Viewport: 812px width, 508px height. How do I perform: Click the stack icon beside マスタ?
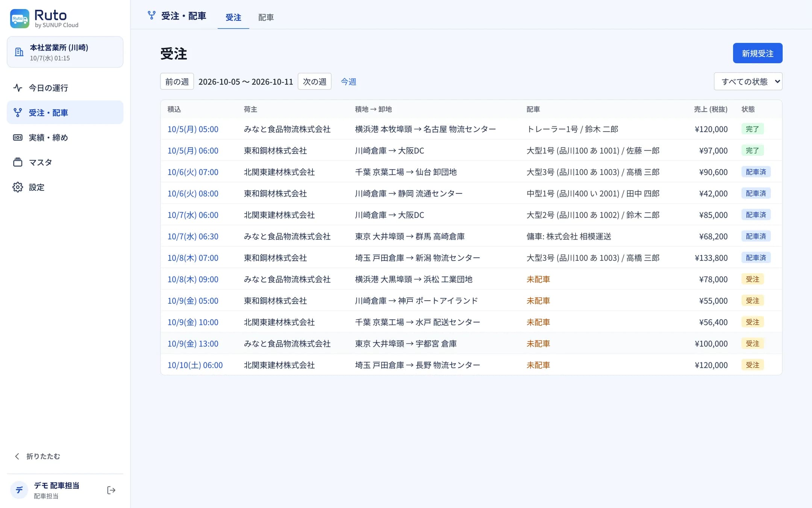point(18,162)
